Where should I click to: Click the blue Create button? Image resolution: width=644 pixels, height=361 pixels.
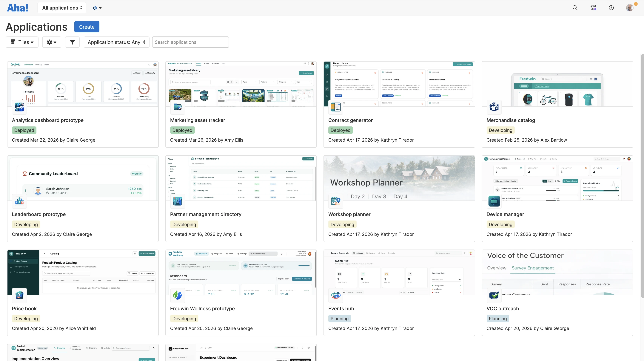click(x=87, y=27)
